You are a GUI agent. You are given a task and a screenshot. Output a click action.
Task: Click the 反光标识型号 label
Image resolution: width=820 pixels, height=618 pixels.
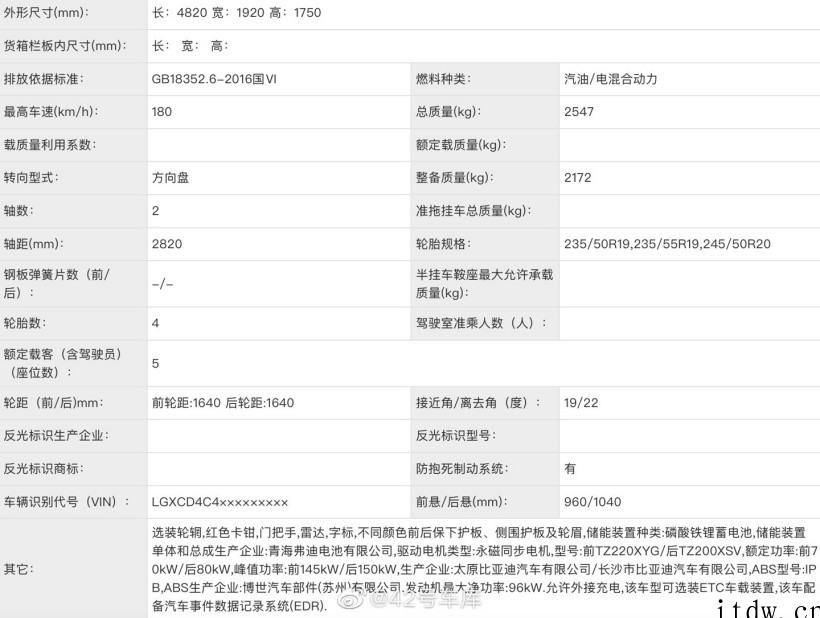[456, 436]
